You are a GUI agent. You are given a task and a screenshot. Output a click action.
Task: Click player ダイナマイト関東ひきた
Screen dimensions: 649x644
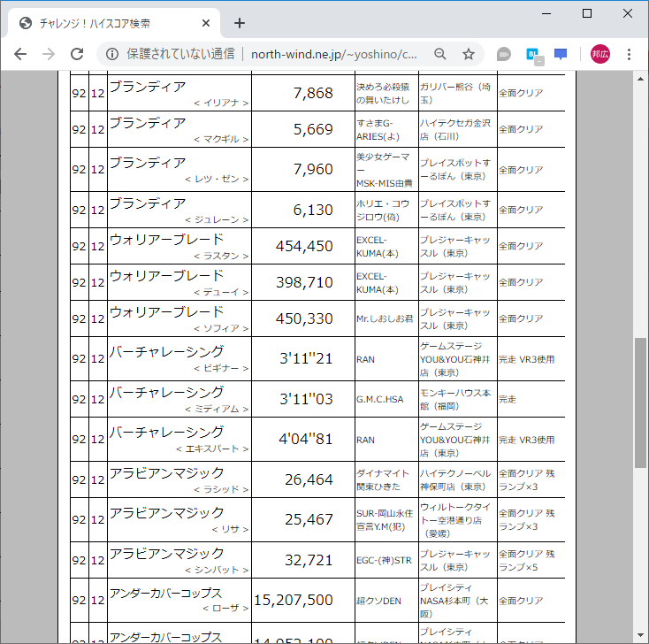pyautogui.click(x=383, y=479)
